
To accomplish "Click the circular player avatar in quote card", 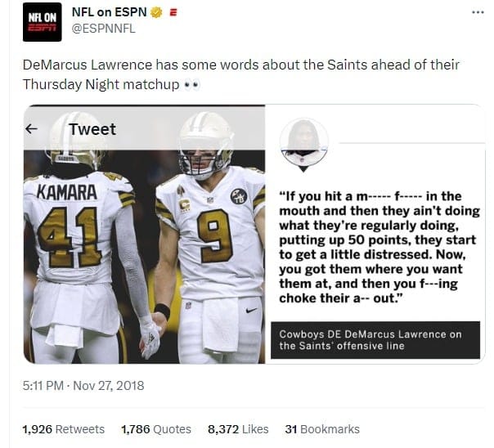I will pos(304,142).
